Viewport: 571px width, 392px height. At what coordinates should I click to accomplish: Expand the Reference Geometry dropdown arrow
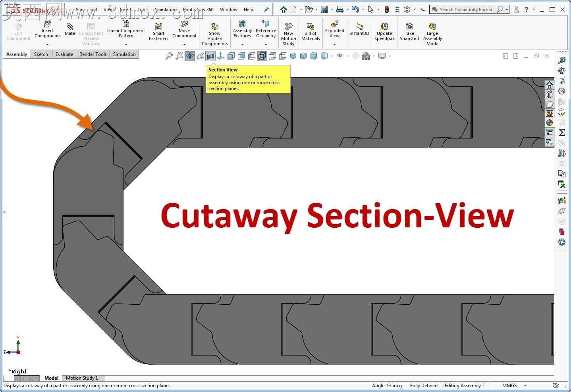click(266, 44)
